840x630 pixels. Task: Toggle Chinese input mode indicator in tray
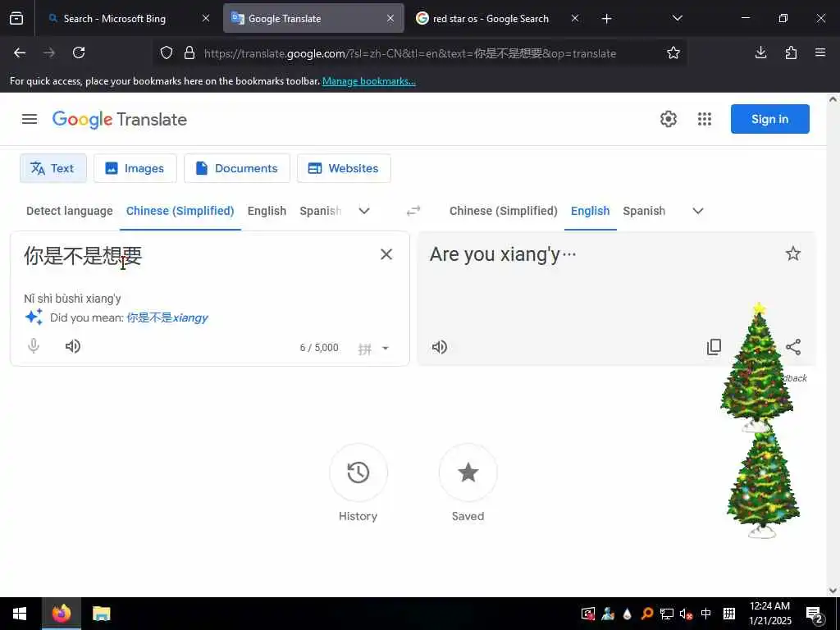click(x=706, y=614)
